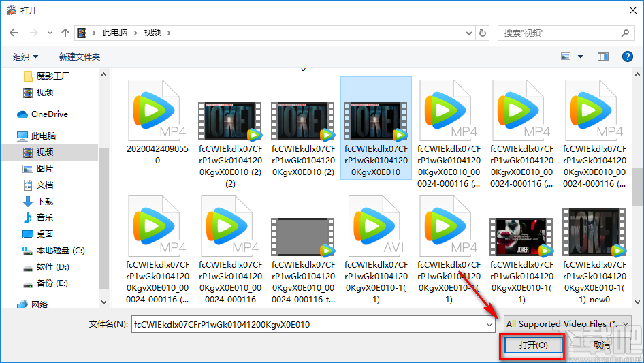
Task: Click 视频 in address breadcrumb
Action: pyautogui.click(x=152, y=33)
